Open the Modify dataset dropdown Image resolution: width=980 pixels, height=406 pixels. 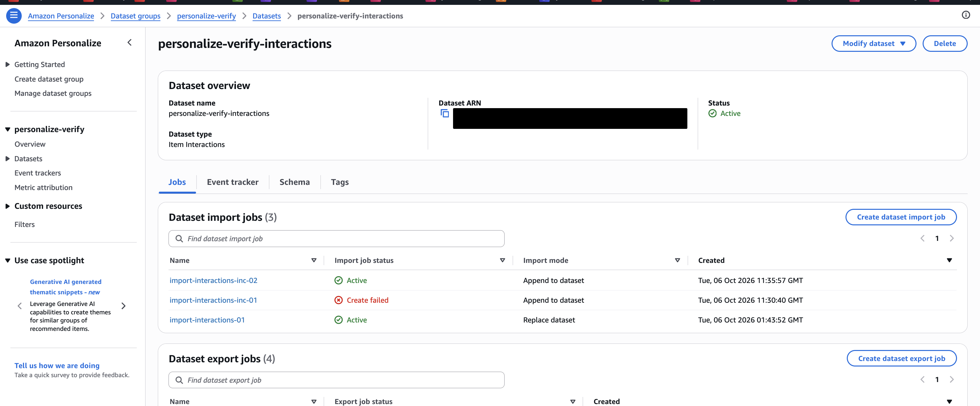point(873,43)
